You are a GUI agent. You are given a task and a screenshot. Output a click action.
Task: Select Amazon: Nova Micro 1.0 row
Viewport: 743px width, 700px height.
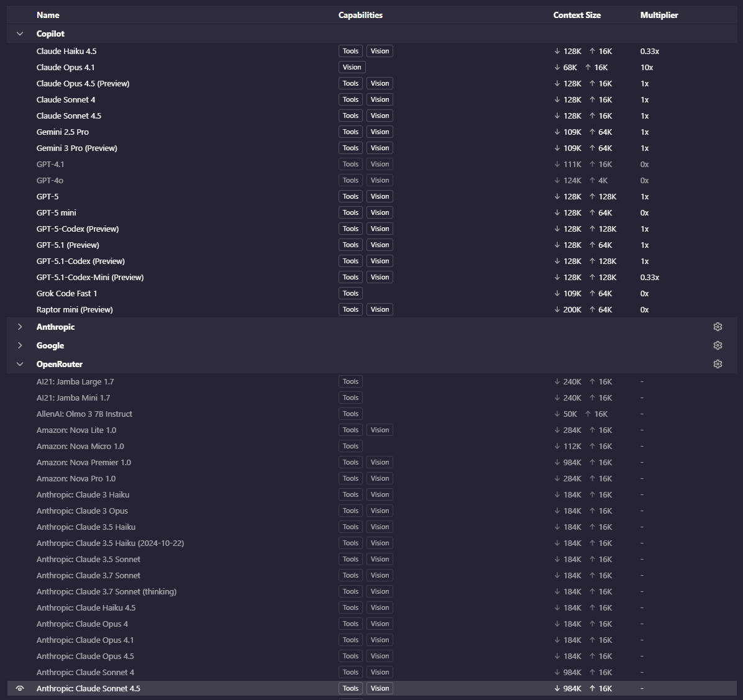pyautogui.click(x=372, y=446)
